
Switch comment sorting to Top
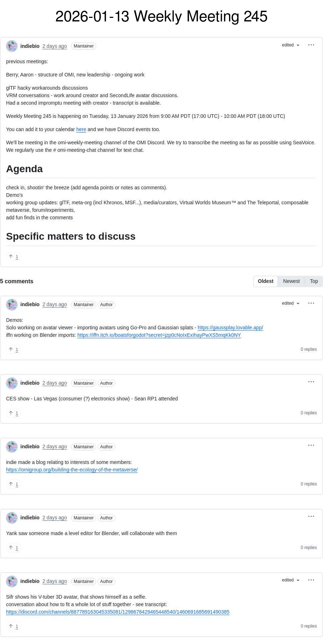click(314, 281)
